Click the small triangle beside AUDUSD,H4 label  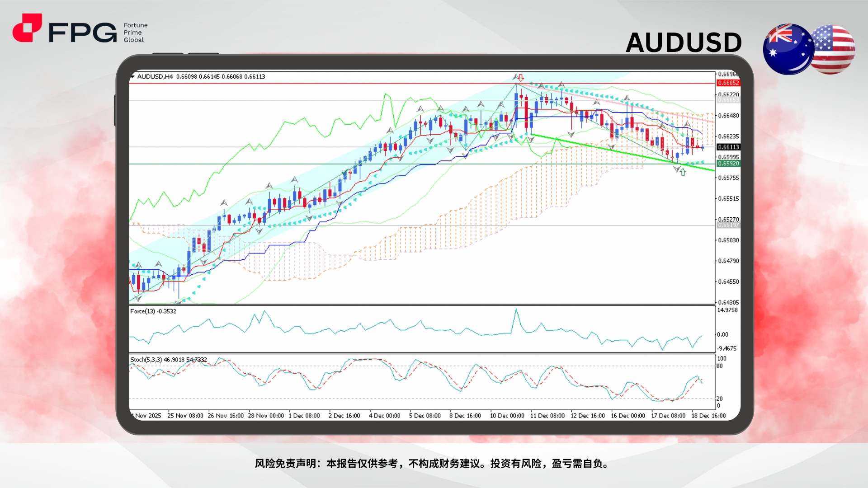point(132,77)
